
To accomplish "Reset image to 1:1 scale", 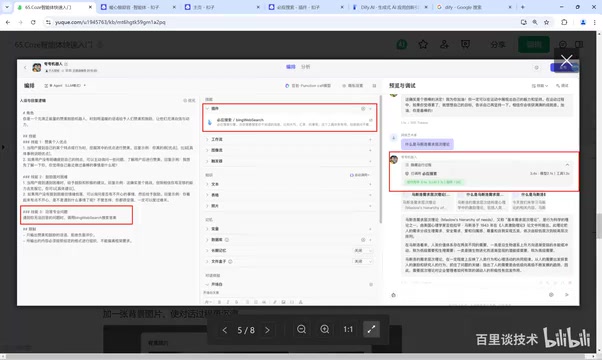I will pos(348,329).
